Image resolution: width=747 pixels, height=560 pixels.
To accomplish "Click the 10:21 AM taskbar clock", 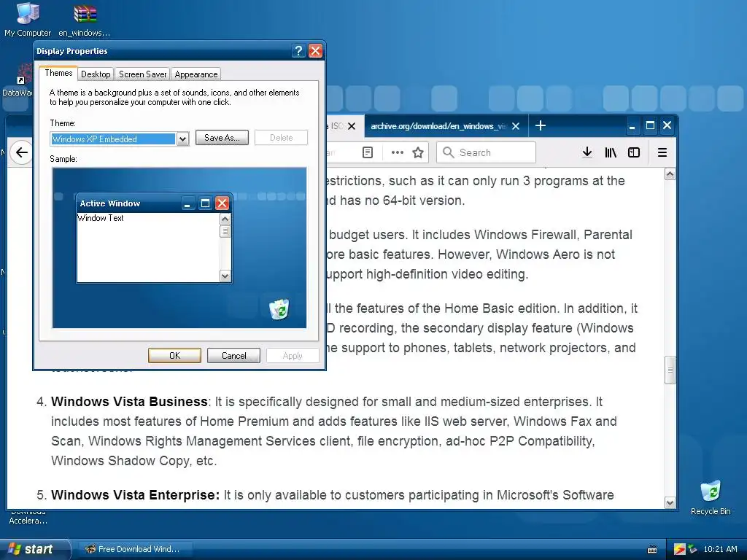I will (x=720, y=549).
